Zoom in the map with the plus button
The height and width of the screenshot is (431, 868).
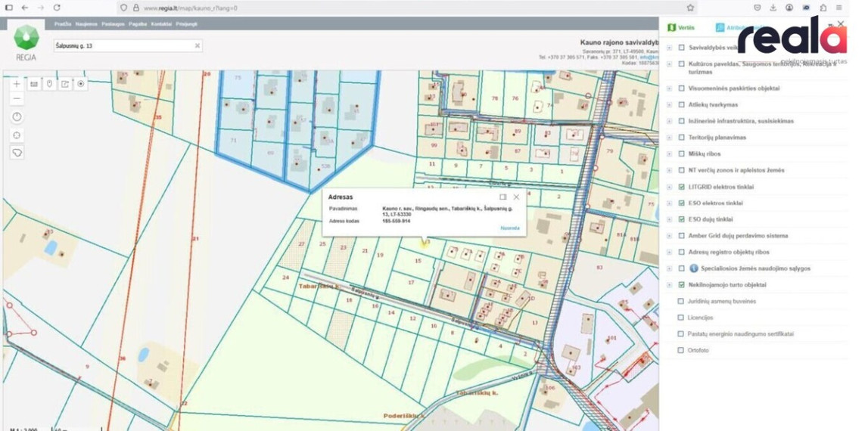[x=17, y=84]
